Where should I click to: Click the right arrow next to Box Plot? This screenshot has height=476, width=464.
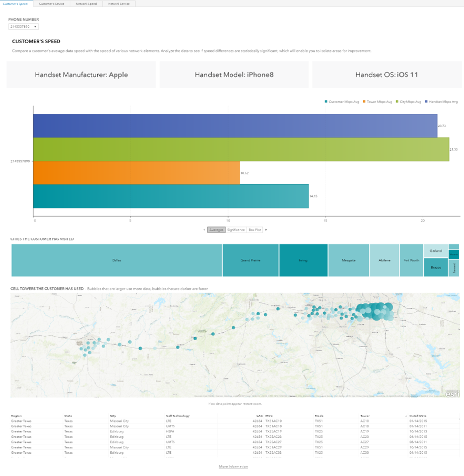[266, 230]
